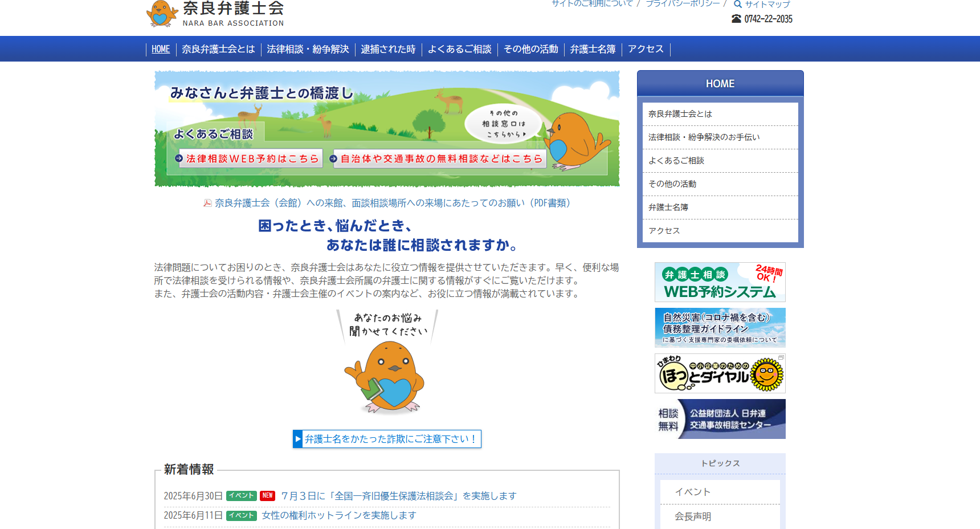This screenshot has width=980, height=529.
Task: Open 法律相談・紛争解決 in the navigation bar
Action: tap(308, 49)
